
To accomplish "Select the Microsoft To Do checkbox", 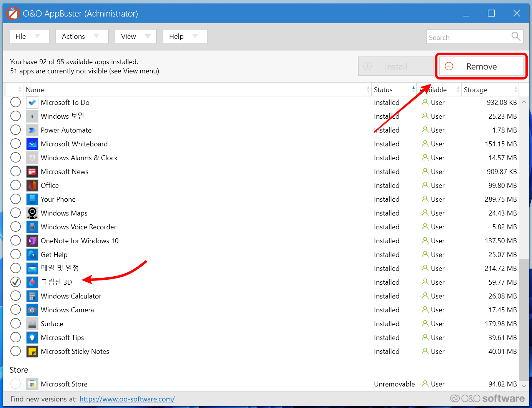I will [x=16, y=102].
